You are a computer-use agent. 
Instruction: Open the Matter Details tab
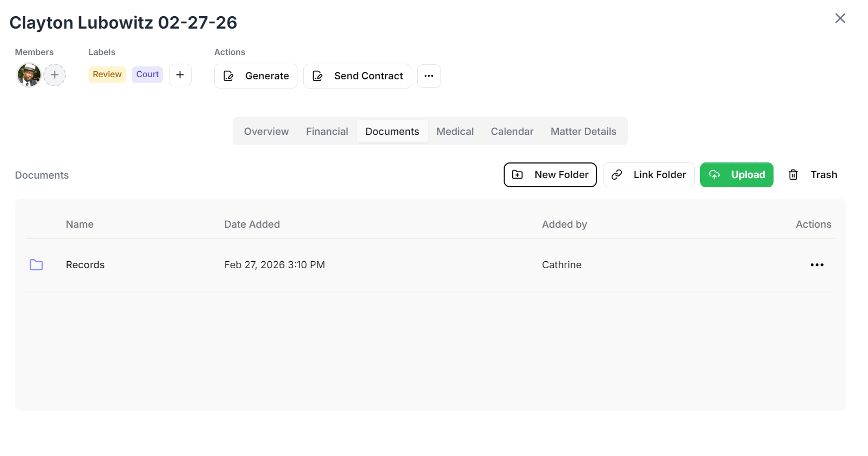pos(584,132)
